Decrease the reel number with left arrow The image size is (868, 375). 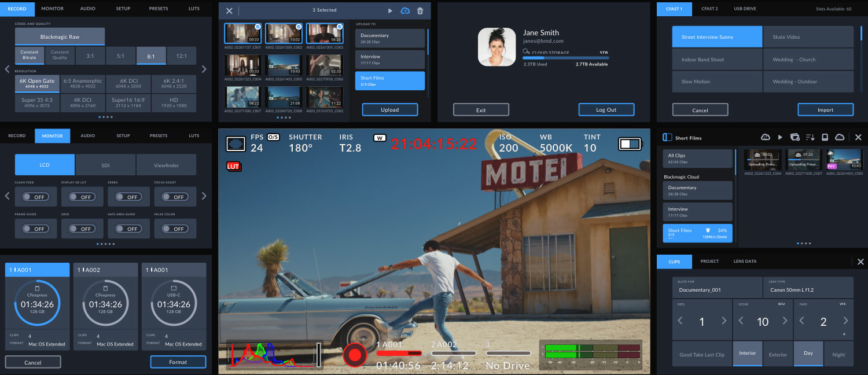(681, 321)
